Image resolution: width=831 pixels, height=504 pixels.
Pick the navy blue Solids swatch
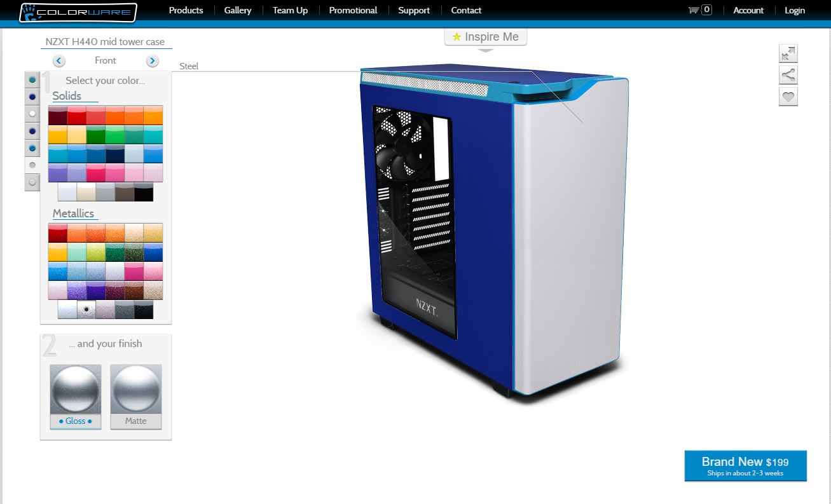tap(115, 154)
